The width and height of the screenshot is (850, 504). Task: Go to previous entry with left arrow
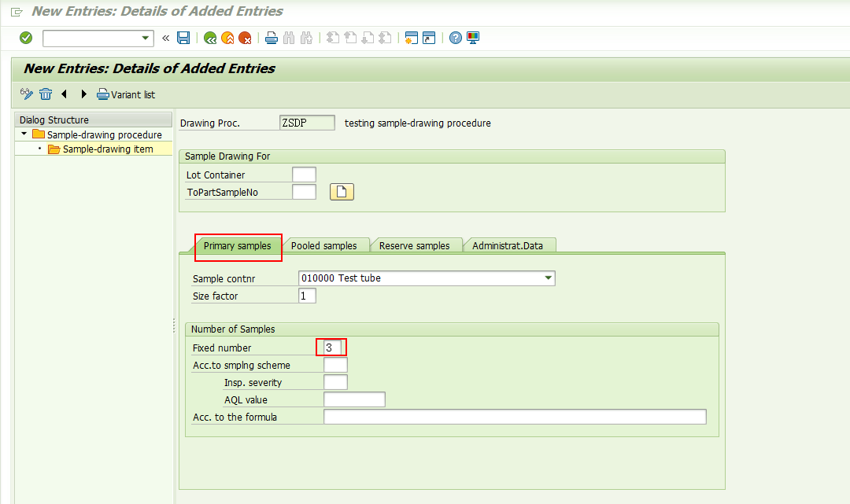pyautogui.click(x=64, y=94)
